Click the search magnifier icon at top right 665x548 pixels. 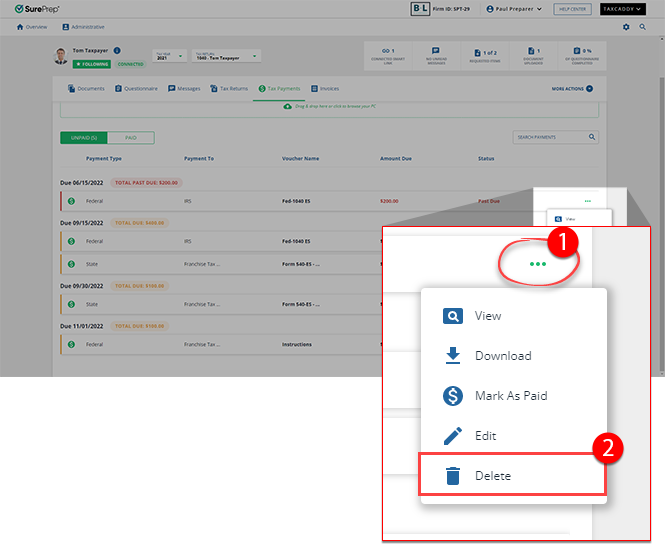point(642,27)
